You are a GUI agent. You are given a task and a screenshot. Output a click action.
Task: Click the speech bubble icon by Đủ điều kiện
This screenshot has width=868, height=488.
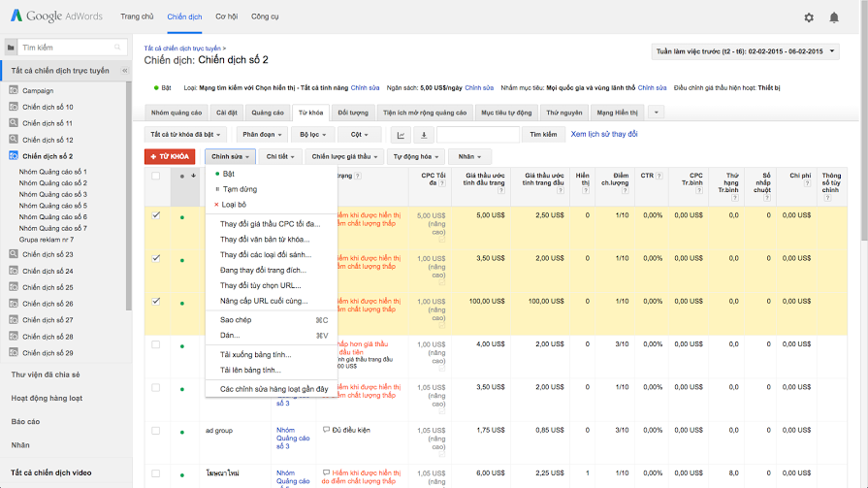pos(326,430)
